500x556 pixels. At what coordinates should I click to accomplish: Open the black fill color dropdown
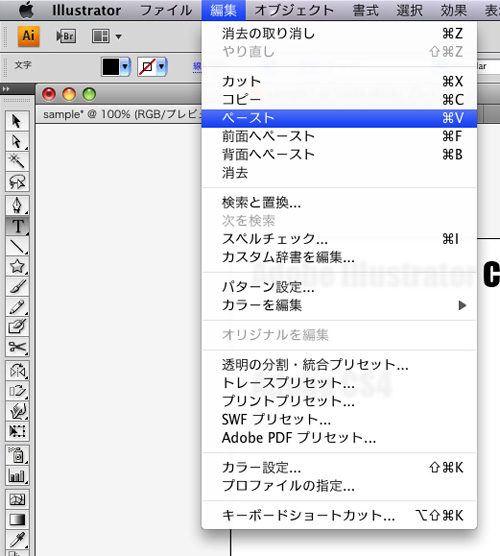pyautogui.click(x=125, y=67)
